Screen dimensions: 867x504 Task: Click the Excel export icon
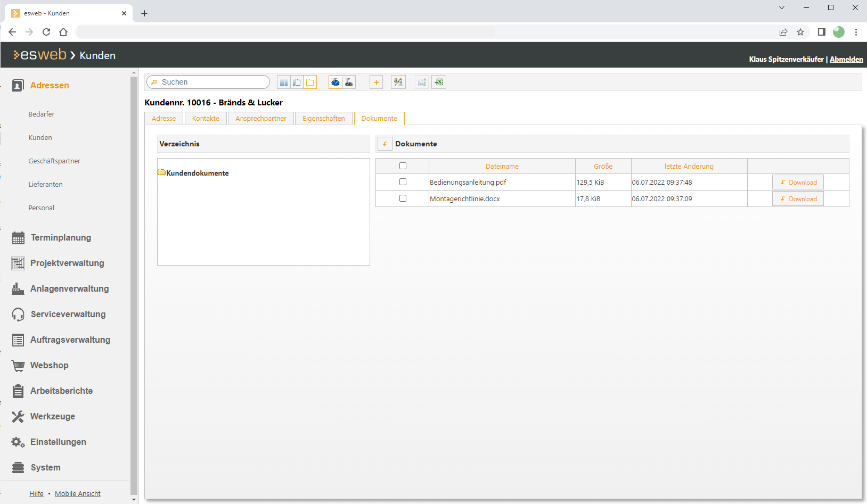tap(438, 82)
